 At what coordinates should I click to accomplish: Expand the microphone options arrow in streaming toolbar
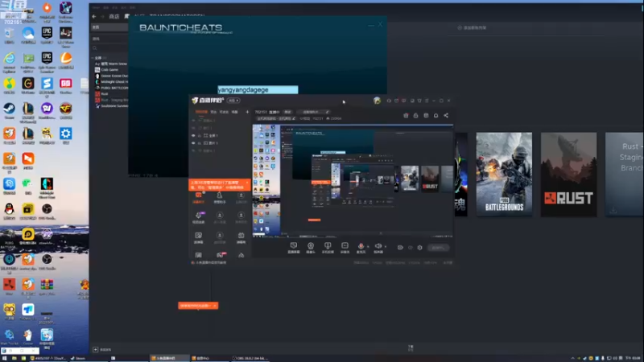[368, 247]
